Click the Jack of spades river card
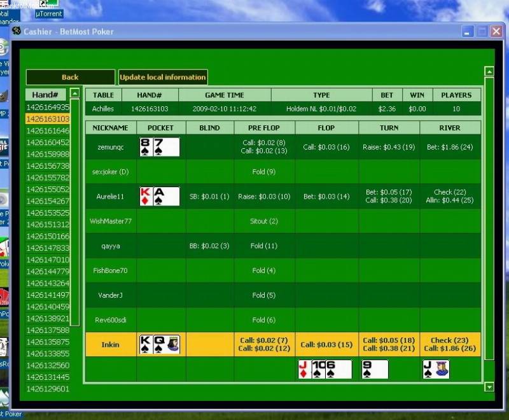Viewport: 509px width, 420px height. click(x=436, y=369)
